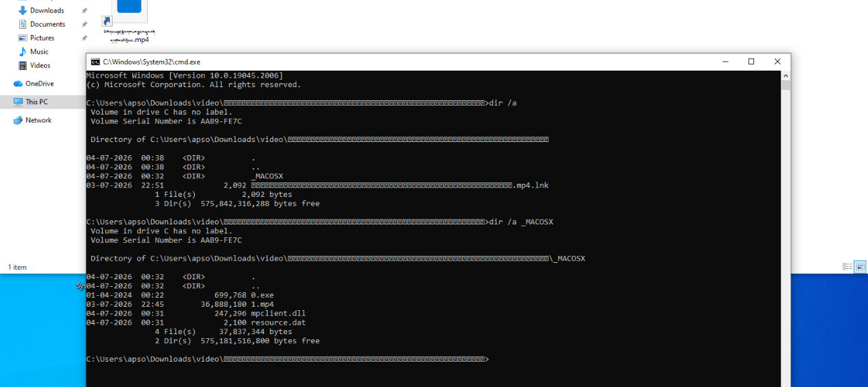Open cmd.exe system menu icon
868x387 pixels.
tap(95, 62)
